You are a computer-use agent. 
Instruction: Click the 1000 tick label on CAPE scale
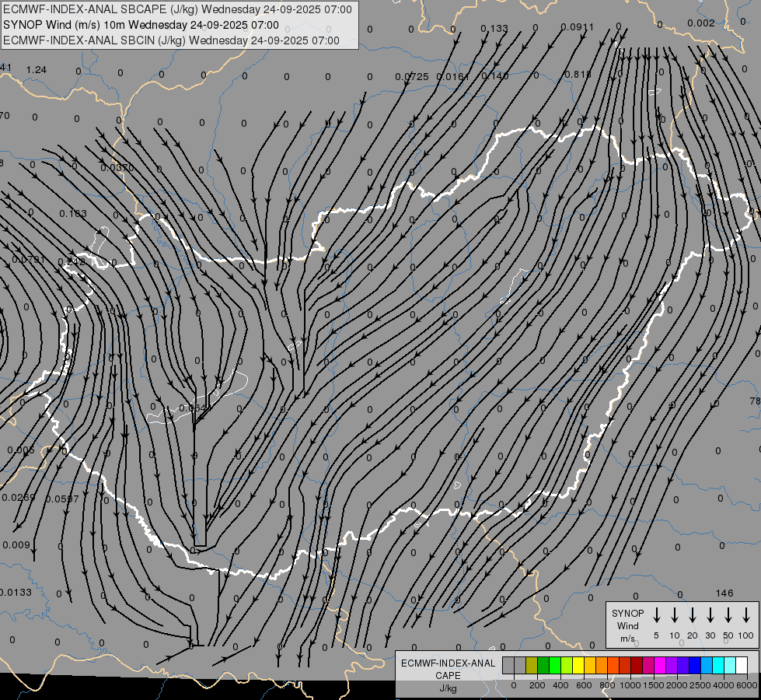point(630,685)
